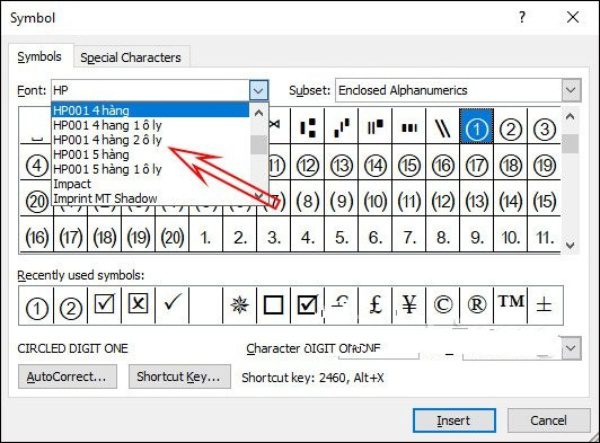Click the Help question mark button
Viewport: 600px width, 443px height.
(x=522, y=18)
